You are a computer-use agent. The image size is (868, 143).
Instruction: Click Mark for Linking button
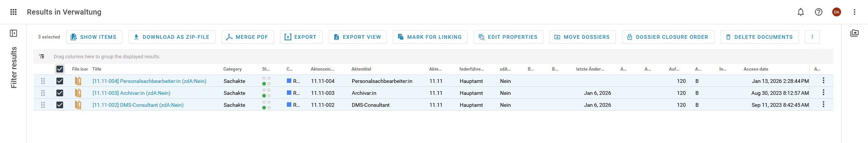click(430, 37)
